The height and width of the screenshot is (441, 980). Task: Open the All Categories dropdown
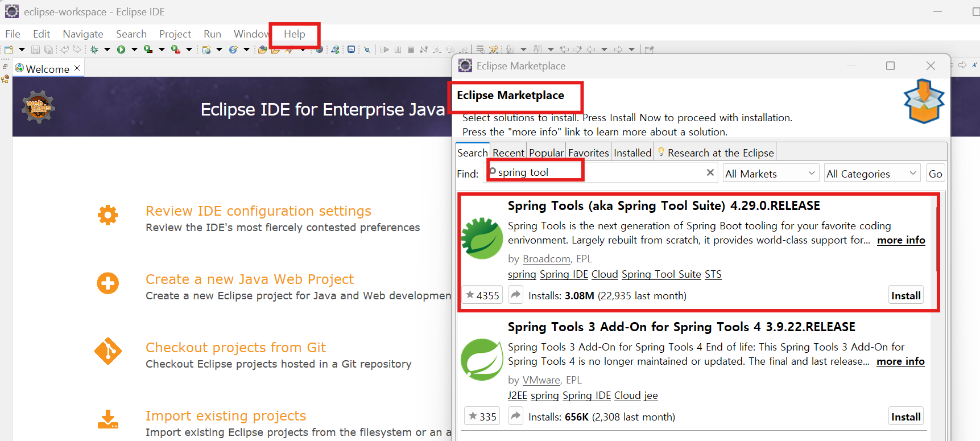(872, 174)
